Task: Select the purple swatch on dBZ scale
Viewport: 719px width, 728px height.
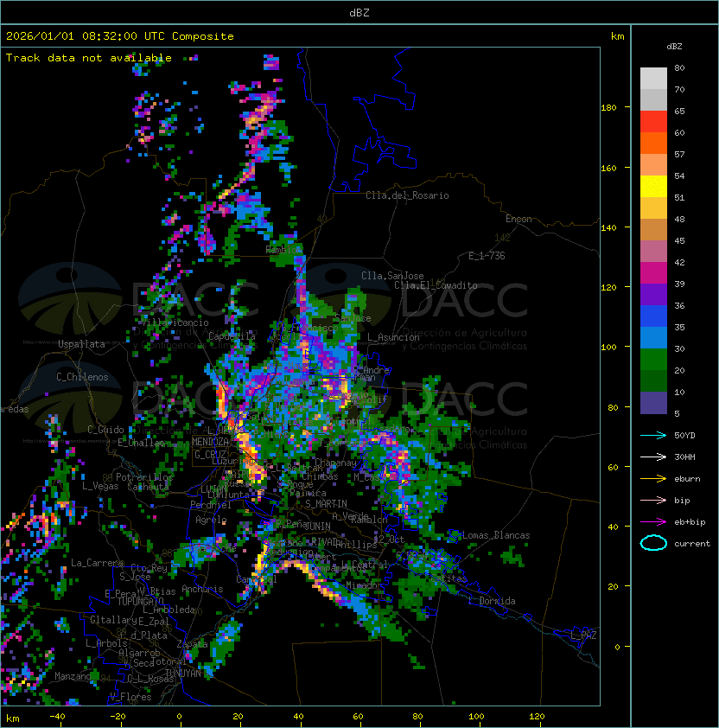Action: pyautogui.click(x=653, y=295)
